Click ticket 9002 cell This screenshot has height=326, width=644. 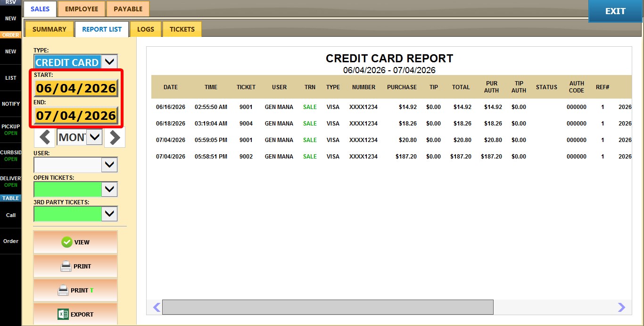(x=246, y=157)
